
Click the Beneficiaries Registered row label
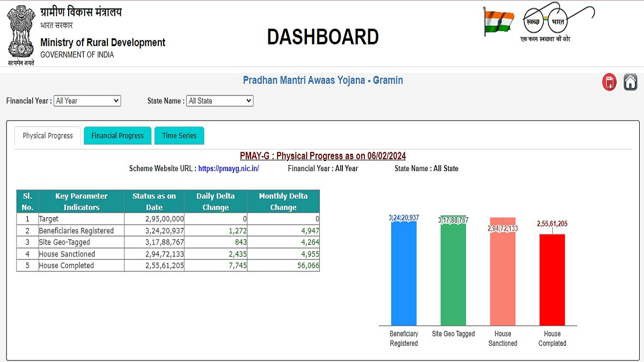pyautogui.click(x=76, y=231)
